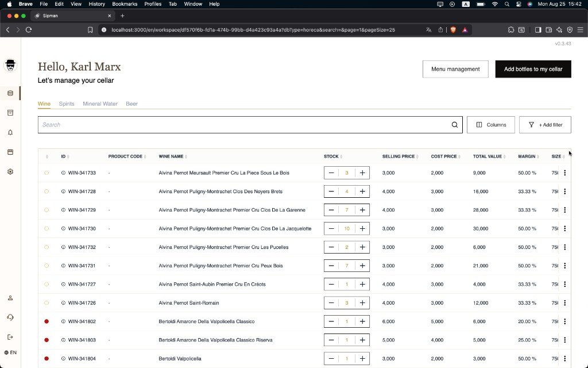Increase stock for WIN-341730
The width and height of the screenshot is (588, 368).
362,228
